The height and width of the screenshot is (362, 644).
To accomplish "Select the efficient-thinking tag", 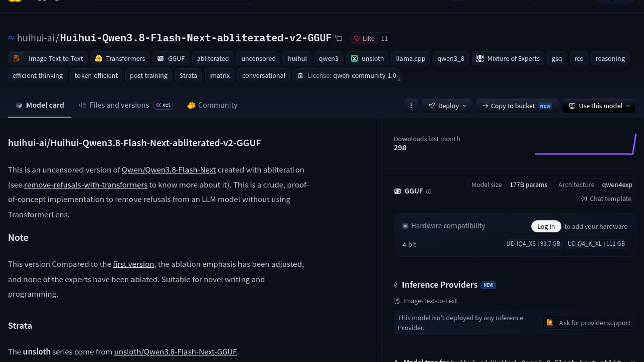I will [x=38, y=75].
